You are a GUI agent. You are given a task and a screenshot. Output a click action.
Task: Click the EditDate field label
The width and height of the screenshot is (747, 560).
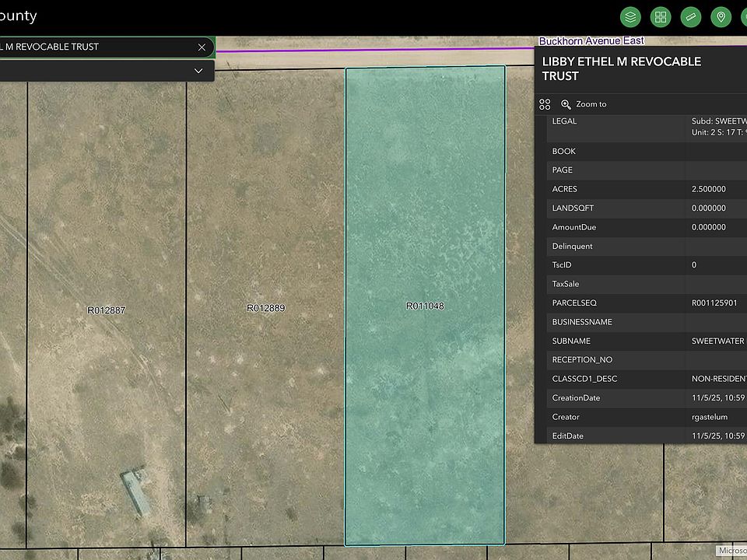pos(567,436)
